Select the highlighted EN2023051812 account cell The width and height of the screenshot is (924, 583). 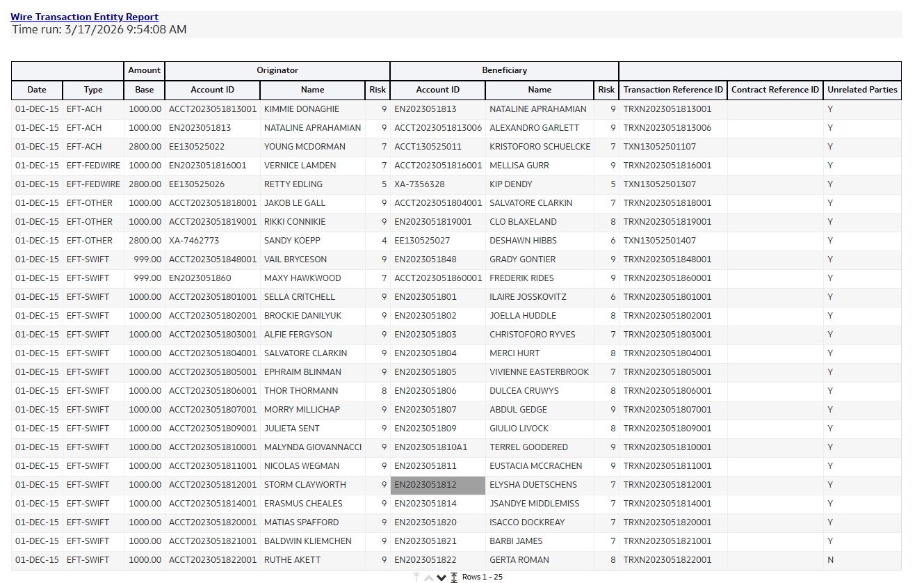pyautogui.click(x=438, y=485)
